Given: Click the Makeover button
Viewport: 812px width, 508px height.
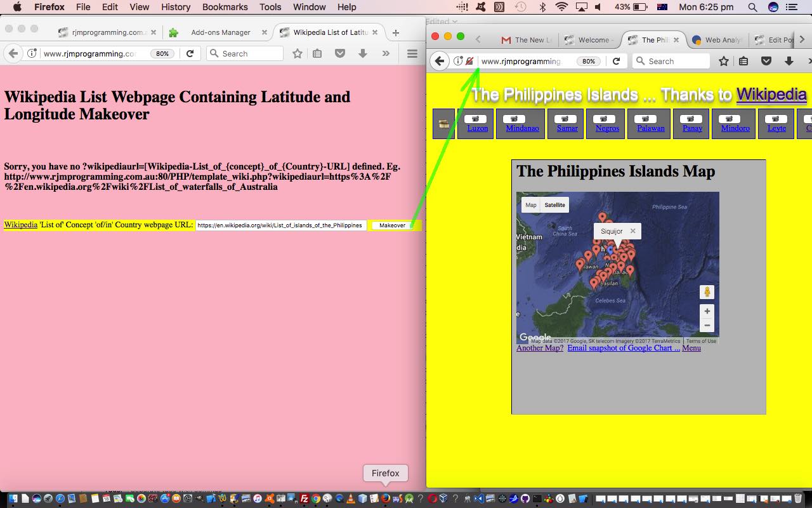Looking at the screenshot, I should coord(392,225).
